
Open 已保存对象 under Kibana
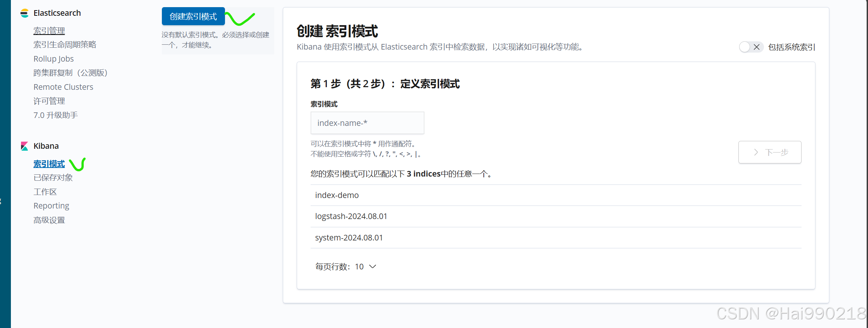click(x=53, y=178)
